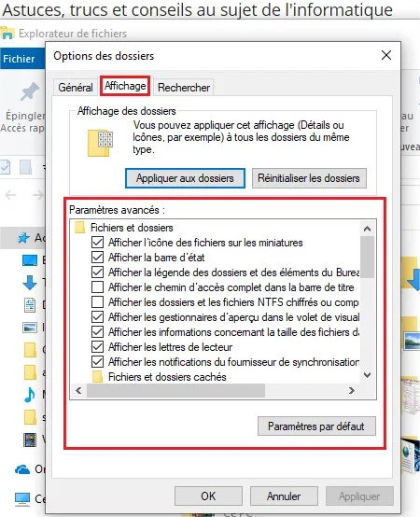This screenshot has height=517, width=420.
Task: Switch to the Général tab
Action: (76, 88)
